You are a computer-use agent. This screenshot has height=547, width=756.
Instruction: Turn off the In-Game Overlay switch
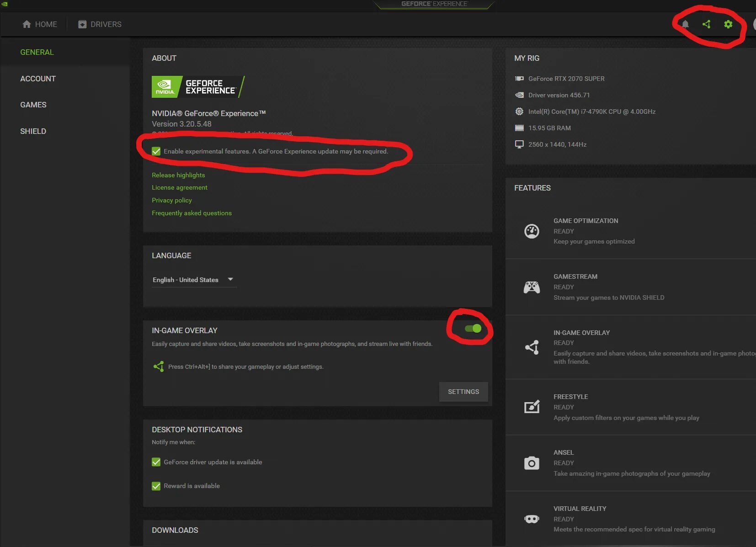pyautogui.click(x=473, y=329)
